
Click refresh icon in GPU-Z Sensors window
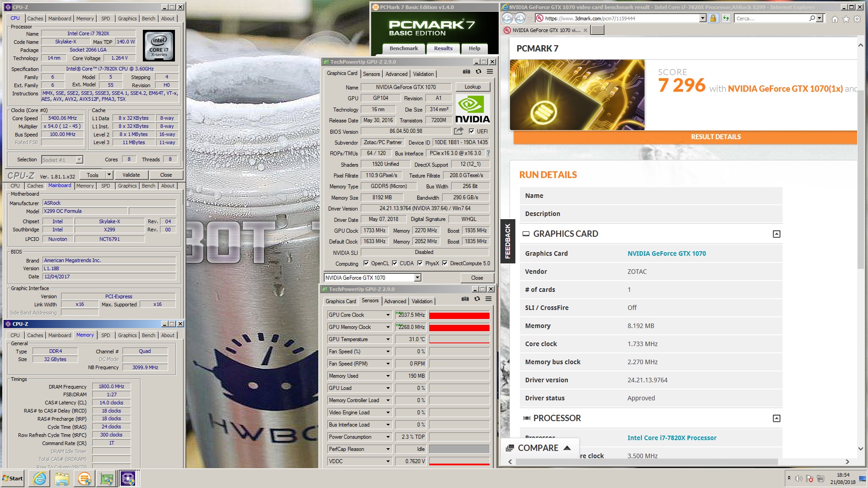pyautogui.click(x=477, y=299)
